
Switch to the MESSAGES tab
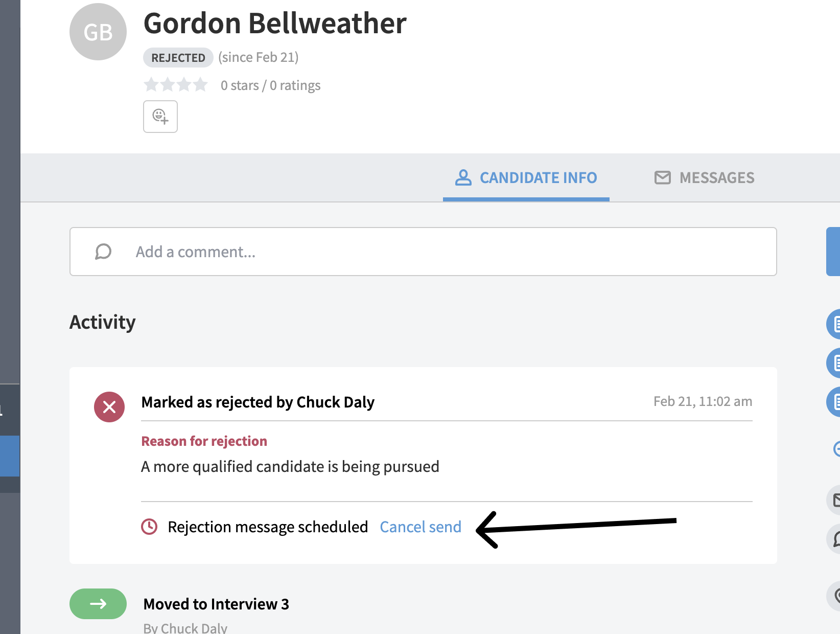[704, 177]
